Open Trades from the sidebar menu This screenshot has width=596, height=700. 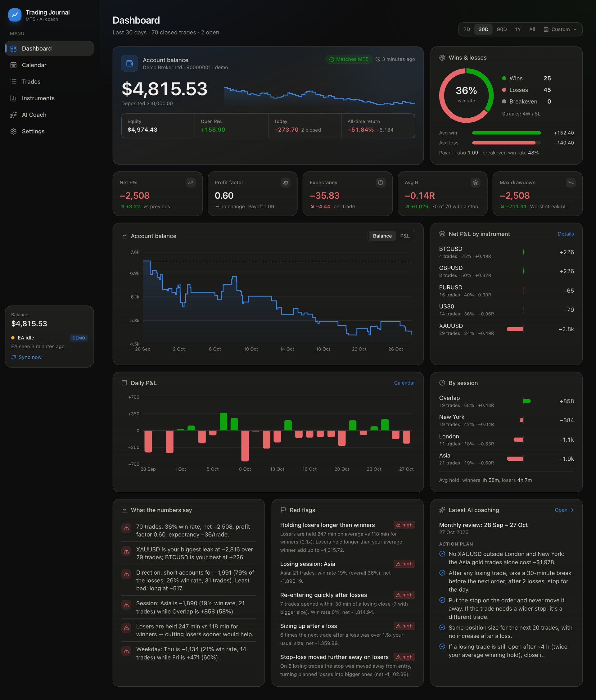pos(49,81)
